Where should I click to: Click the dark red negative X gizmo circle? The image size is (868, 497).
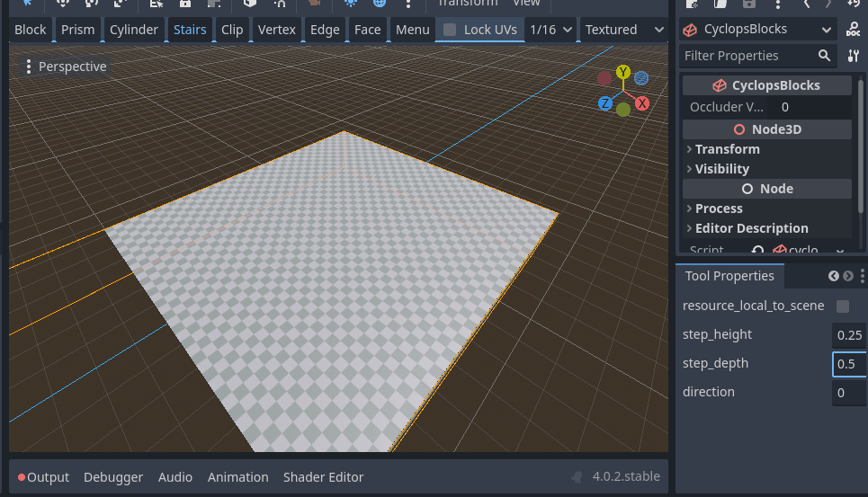click(x=604, y=78)
